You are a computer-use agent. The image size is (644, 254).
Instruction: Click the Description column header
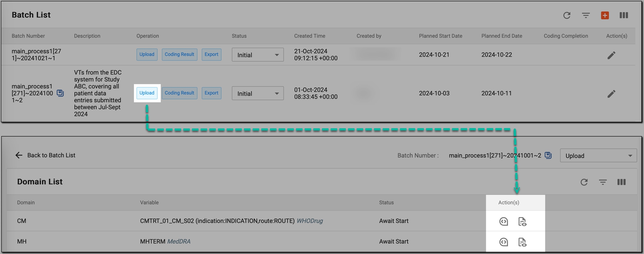(87, 36)
